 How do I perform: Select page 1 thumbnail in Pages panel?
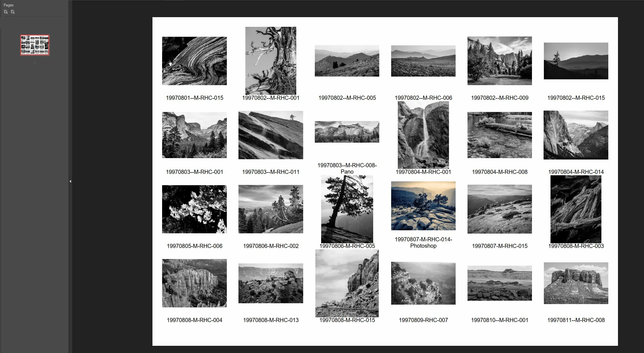coord(35,45)
